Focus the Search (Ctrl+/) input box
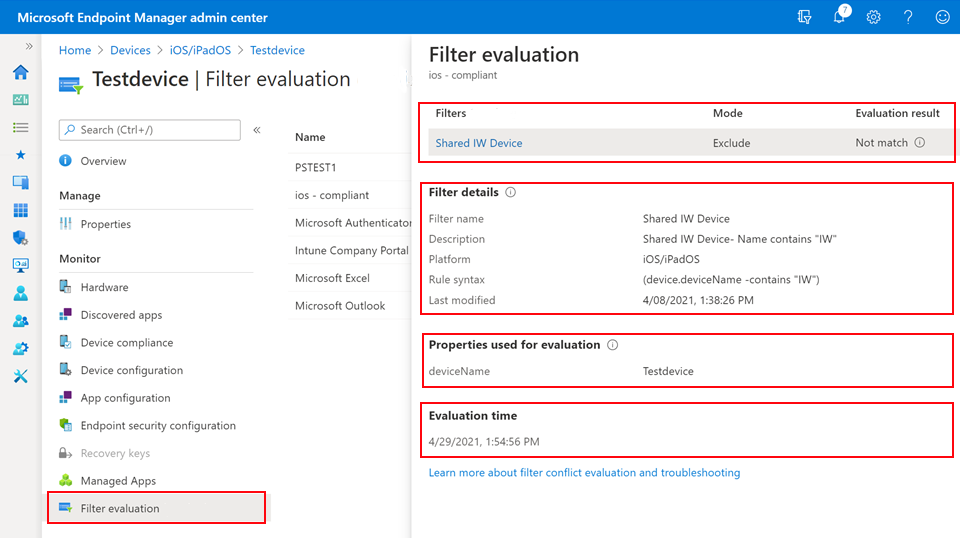Image resolution: width=960 pixels, height=538 pixels. click(x=150, y=130)
